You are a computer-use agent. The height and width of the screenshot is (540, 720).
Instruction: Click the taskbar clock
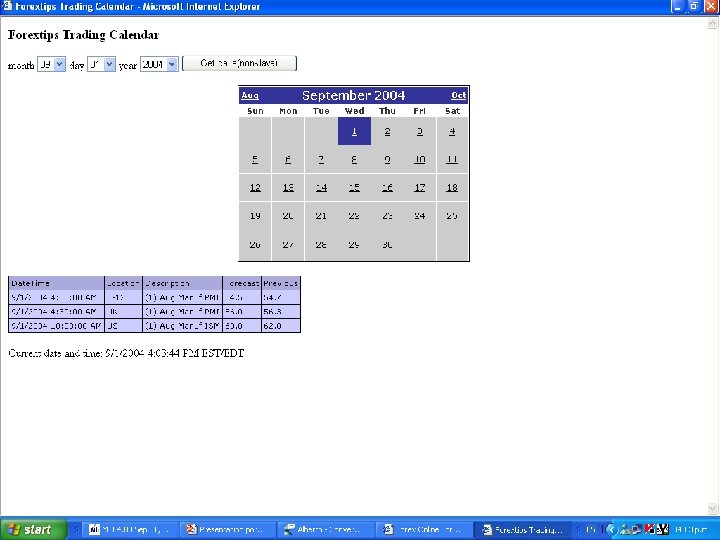pos(691,530)
